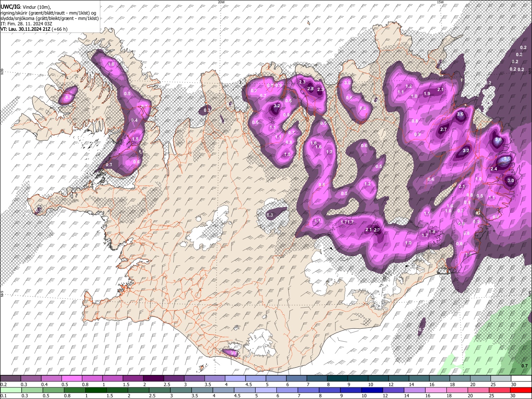Click the 'slydda/snjókoma' legend description line
Image resolution: width=532 pixels, height=399 pixels.
(49, 18)
